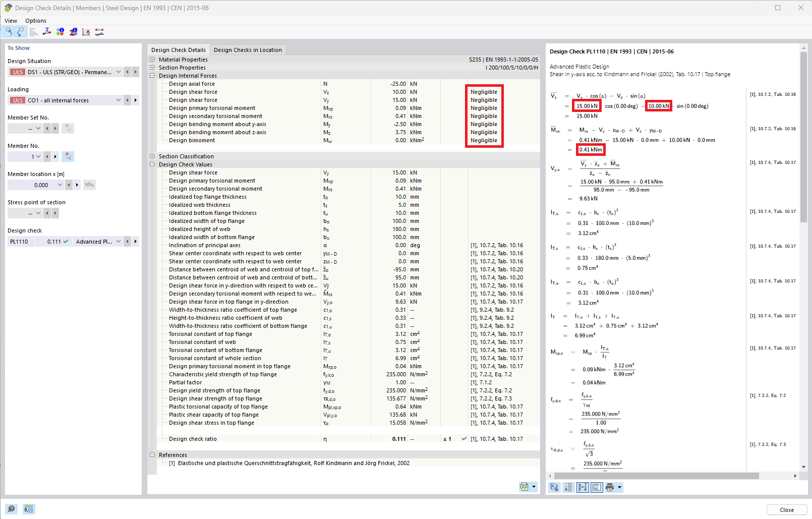Go to previous Member No.
Viewport: 812px width, 519px height.
click(47, 157)
